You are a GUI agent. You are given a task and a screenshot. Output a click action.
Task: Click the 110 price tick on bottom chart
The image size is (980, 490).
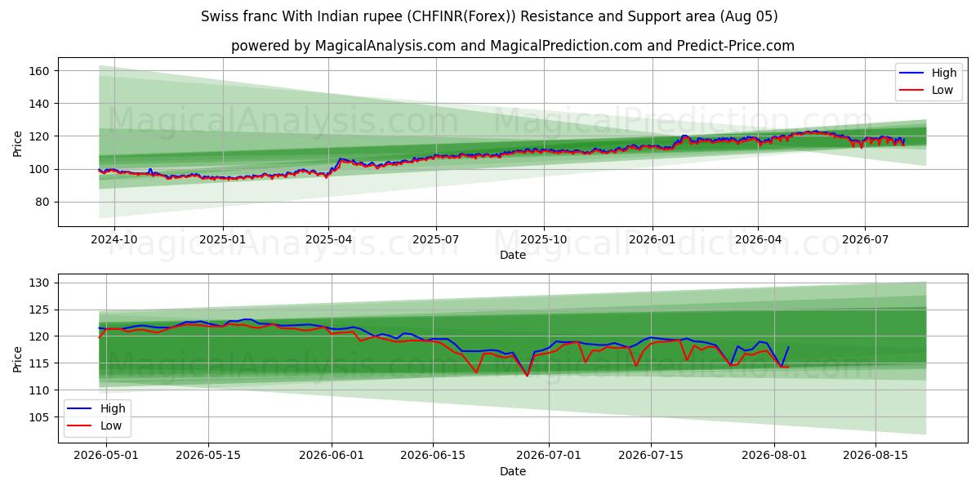point(41,390)
